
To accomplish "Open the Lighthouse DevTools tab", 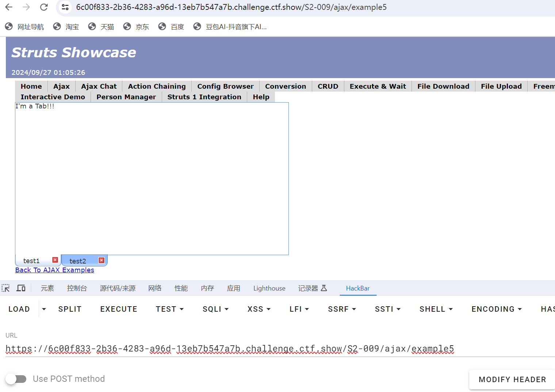I will tap(269, 288).
